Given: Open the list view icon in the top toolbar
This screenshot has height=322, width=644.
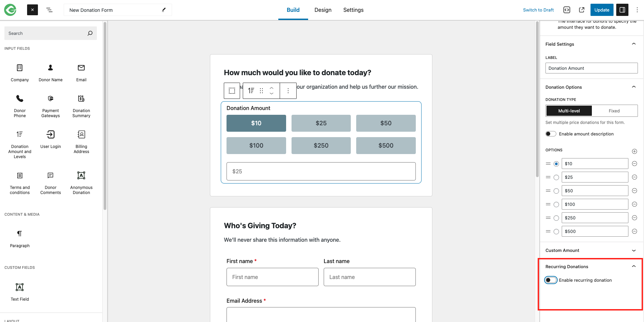Looking at the screenshot, I should pos(49,10).
